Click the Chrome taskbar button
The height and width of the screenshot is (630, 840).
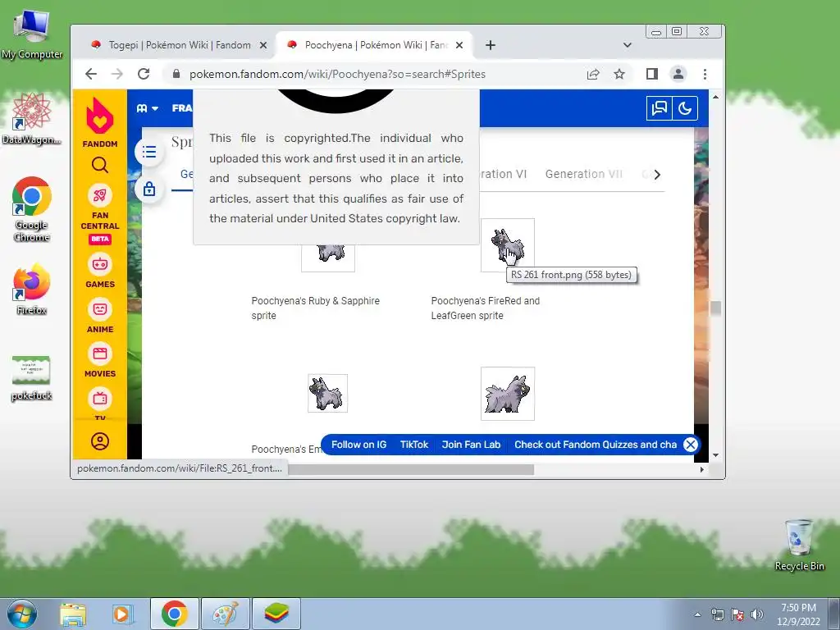click(x=174, y=614)
